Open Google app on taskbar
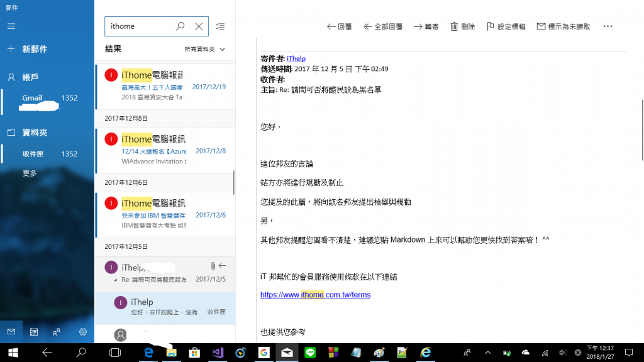 click(264, 353)
